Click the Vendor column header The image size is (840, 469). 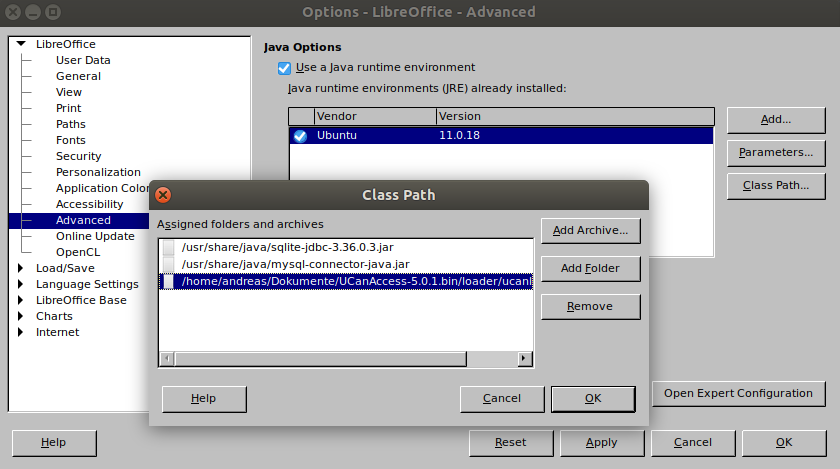(375, 116)
